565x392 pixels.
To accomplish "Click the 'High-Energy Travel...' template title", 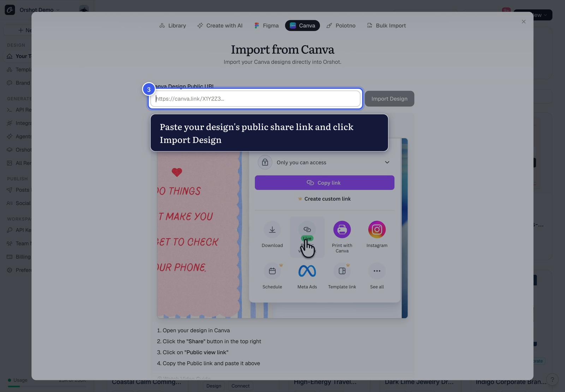I will pyautogui.click(x=325, y=382).
